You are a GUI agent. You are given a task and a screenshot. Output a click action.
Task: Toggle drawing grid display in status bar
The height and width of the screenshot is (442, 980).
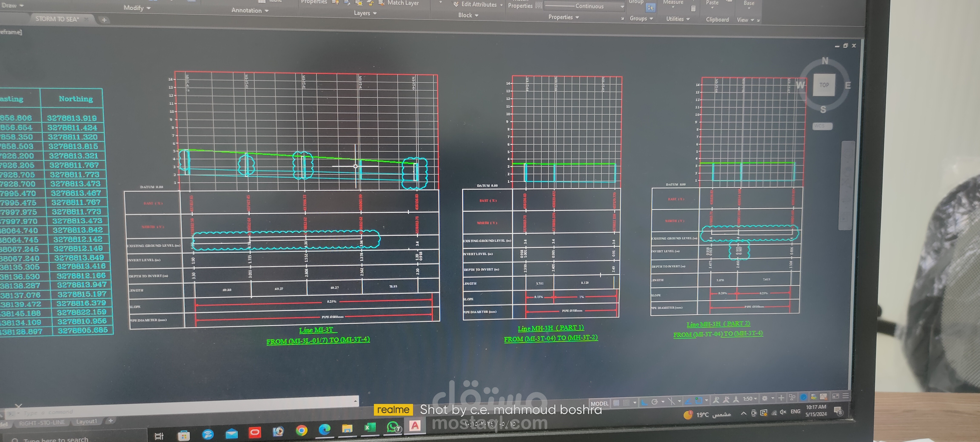tap(616, 402)
